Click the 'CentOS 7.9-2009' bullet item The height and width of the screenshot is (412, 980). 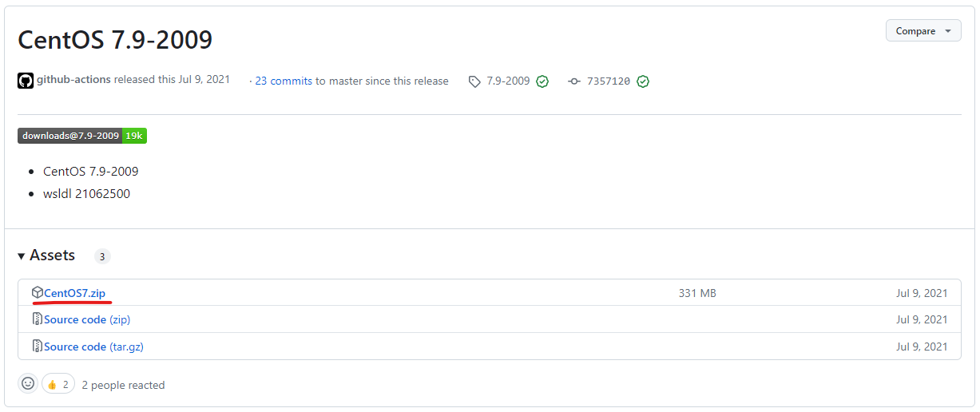[90, 171]
